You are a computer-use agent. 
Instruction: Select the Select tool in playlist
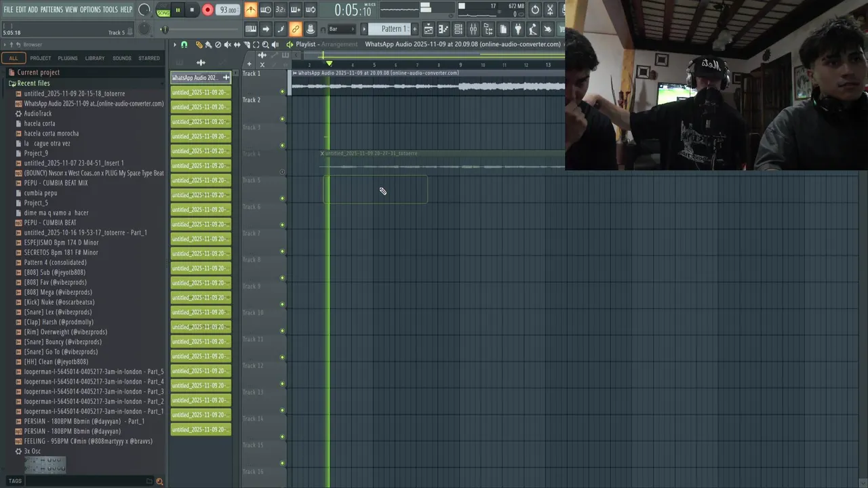coord(256,44)
